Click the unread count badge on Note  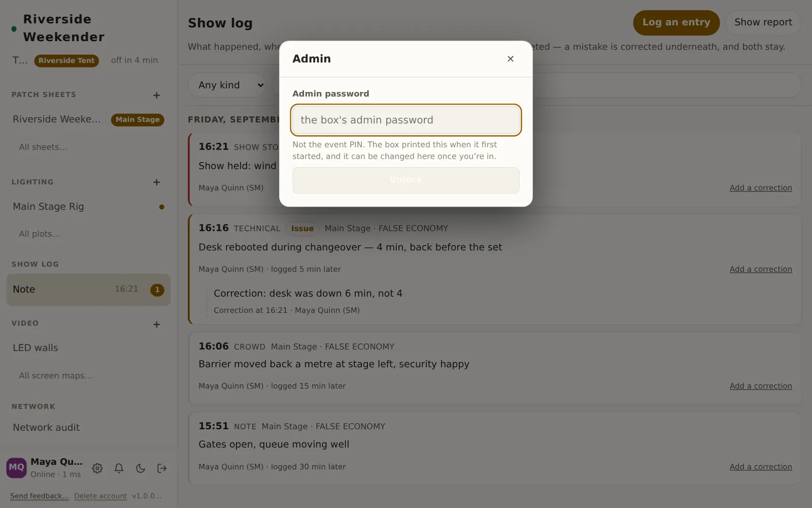tap(157, 290)
